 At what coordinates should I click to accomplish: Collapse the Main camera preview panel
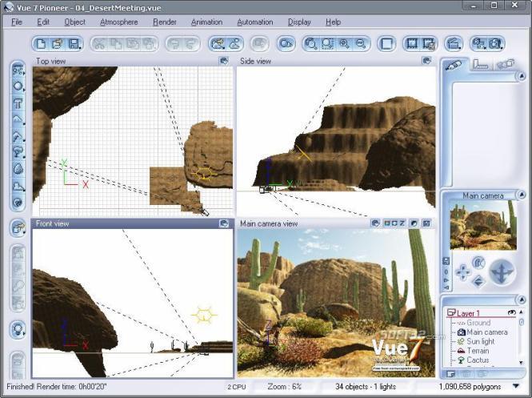click(x=520, y=195)
